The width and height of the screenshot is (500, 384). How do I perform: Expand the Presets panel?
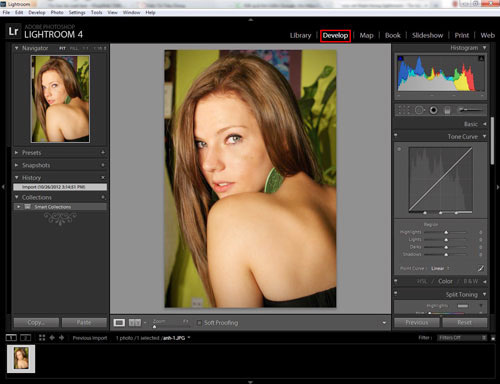coord(16,152)
